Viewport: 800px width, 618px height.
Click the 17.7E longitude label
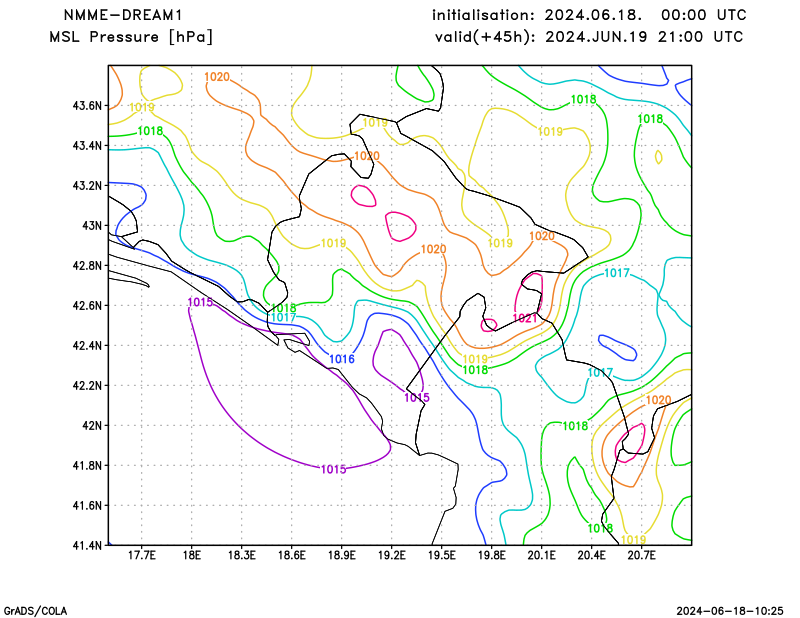(141, 556)
